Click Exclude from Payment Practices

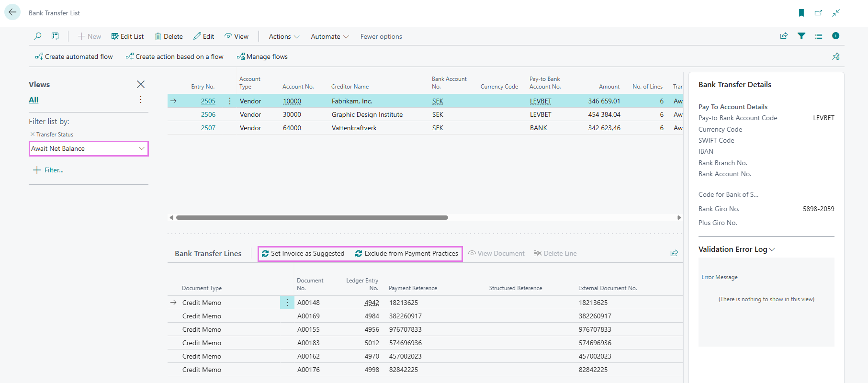click(406, 253)
